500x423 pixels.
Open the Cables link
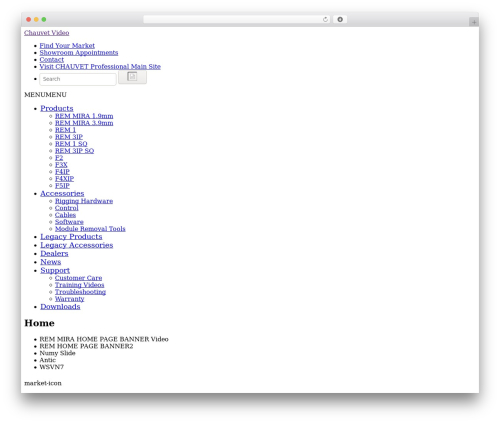tap(65, 215)
